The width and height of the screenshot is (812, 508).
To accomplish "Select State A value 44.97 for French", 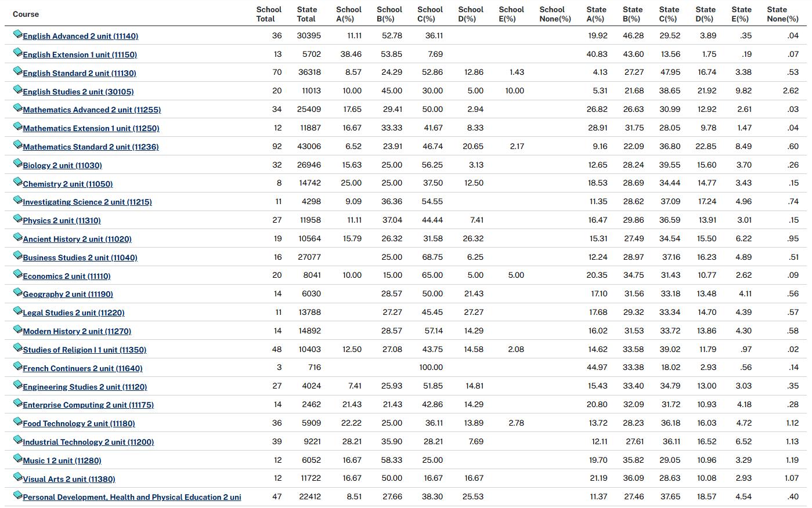I will click(x=597, y=367).
